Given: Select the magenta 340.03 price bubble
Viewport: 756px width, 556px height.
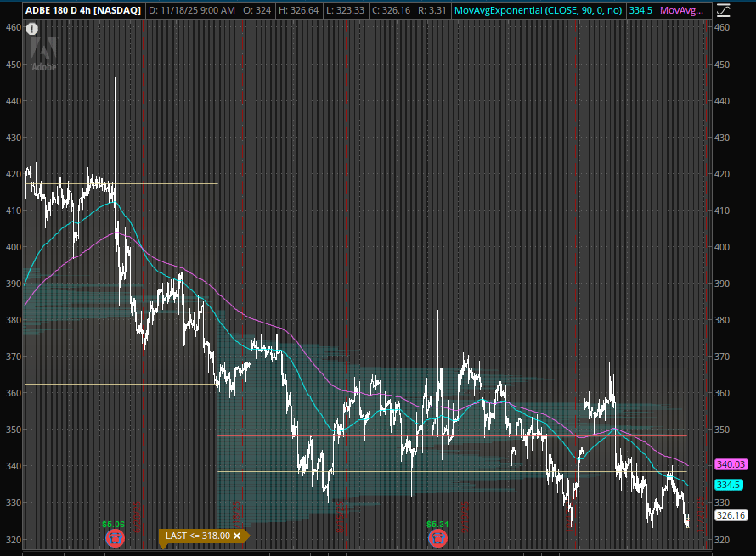Looking at the screenshot, I should tap(731, 464).
